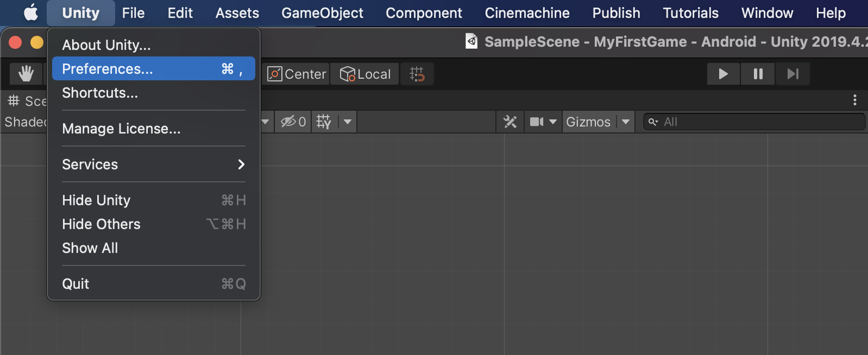The width and height of the screenshot is (868, 355).
Task: Pause the game playback
Action: coord(758,74)
